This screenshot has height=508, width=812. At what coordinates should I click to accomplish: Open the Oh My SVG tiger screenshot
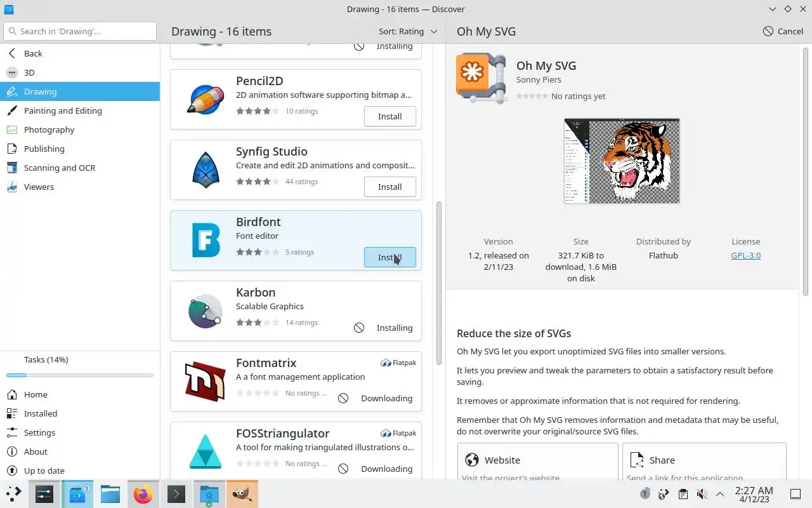point(622,161)
